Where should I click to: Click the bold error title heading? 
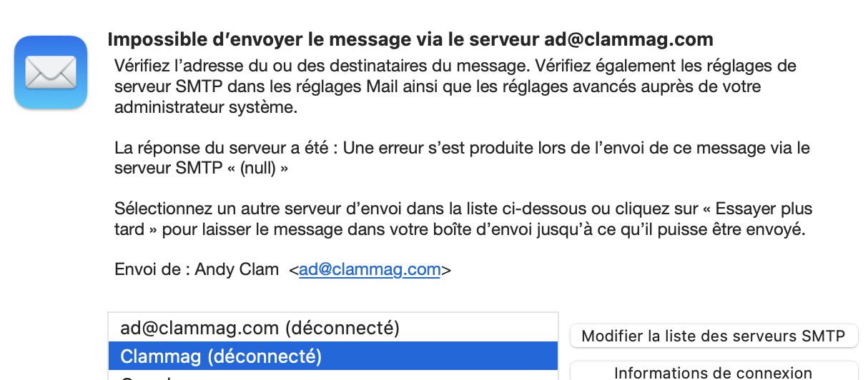[x=410, y=39]
